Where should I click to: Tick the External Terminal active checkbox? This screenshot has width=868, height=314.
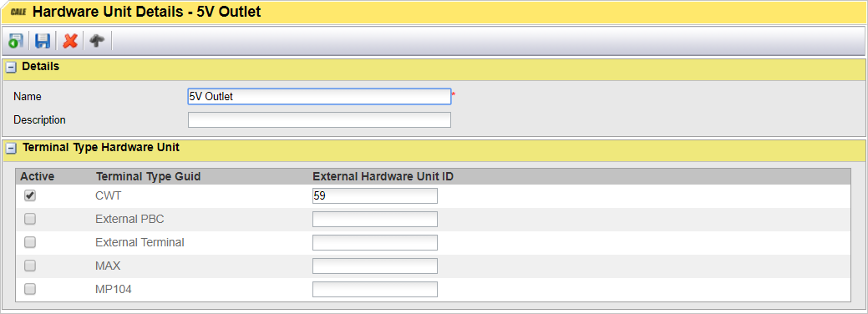tap(30, 242)
